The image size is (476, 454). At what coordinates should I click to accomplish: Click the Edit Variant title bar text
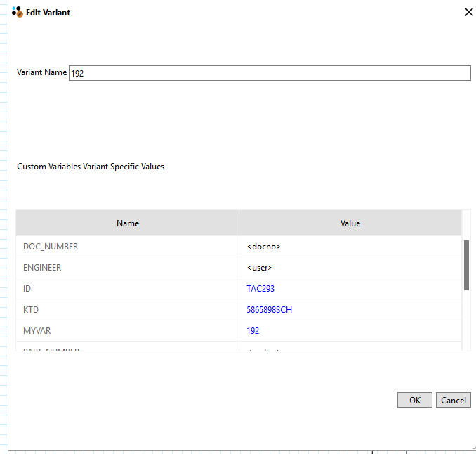coord(48,13)
